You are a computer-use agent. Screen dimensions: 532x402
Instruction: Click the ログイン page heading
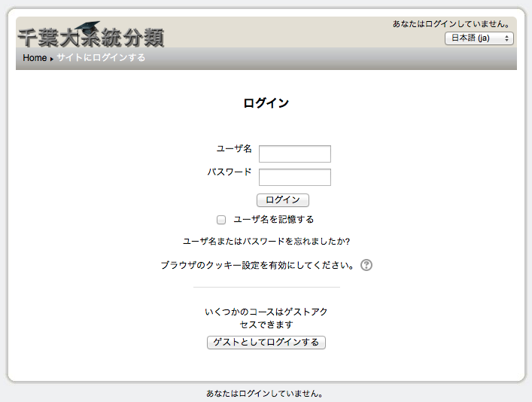click(x=266, y=103)
